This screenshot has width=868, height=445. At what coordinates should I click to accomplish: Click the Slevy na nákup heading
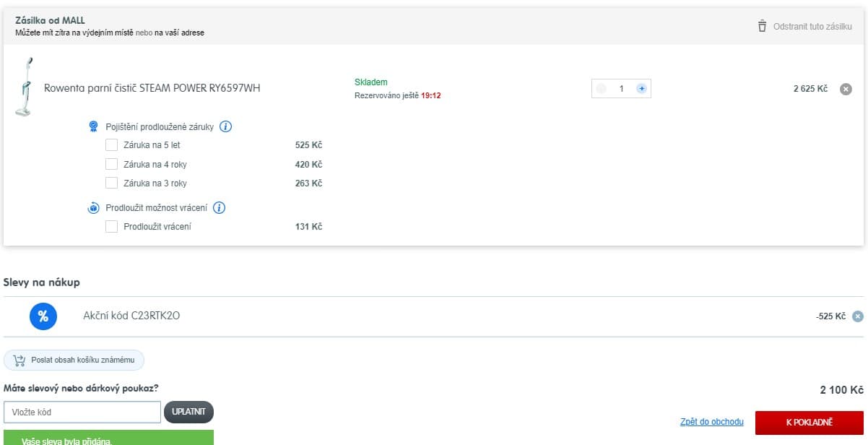click(x=42, y=282)
